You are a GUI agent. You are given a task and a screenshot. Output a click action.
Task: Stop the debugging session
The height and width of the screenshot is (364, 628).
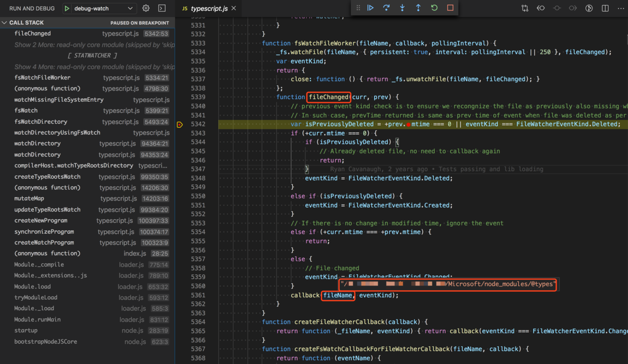point(450,8)
